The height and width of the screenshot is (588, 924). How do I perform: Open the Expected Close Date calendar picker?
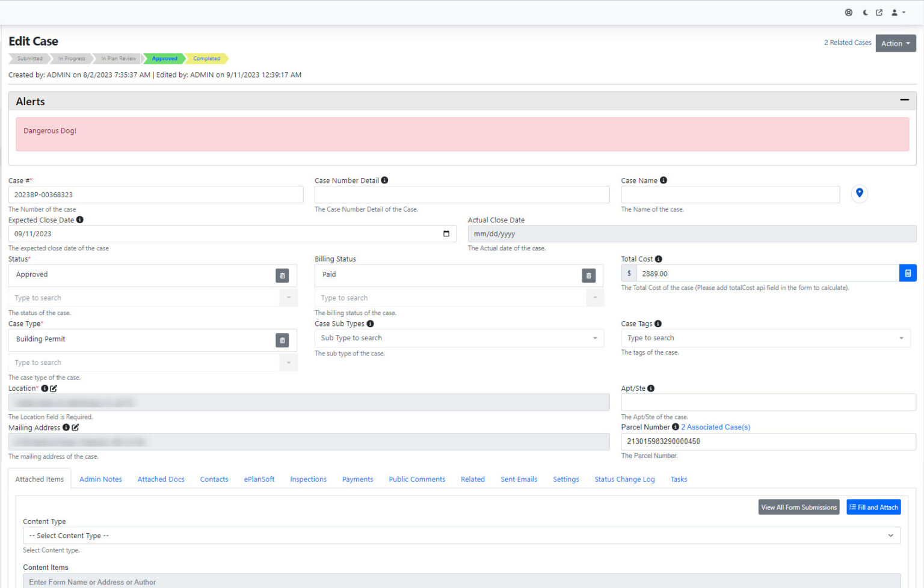446,233
